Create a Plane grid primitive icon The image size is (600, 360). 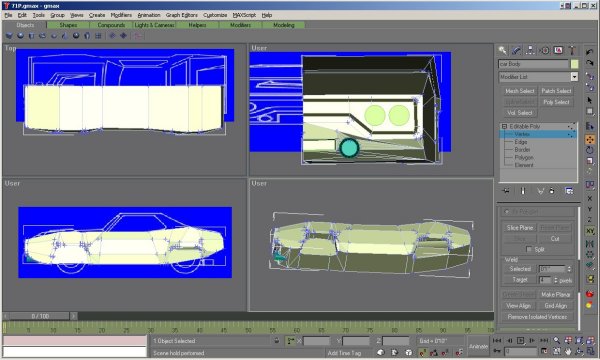(x=98, y=36)
